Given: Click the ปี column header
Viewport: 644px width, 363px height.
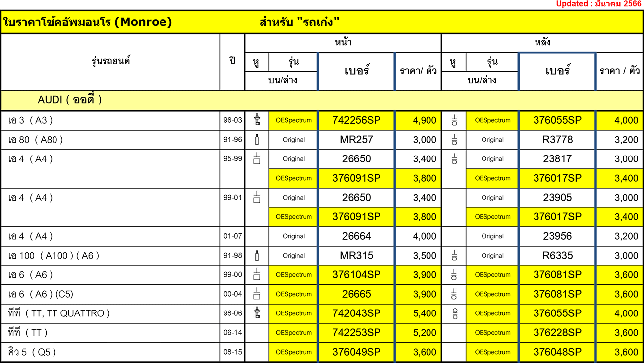Looking at the screenshot, I should (x=232, y=61).
